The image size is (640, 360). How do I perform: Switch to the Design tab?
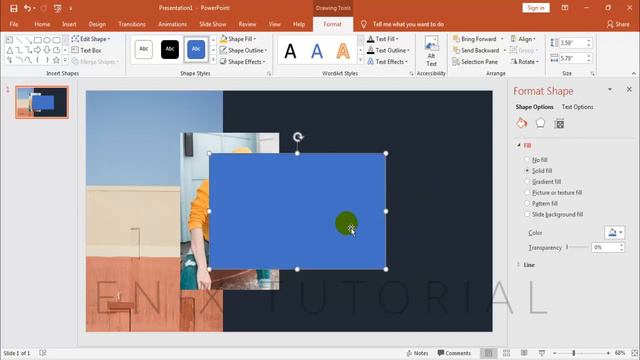97,24
